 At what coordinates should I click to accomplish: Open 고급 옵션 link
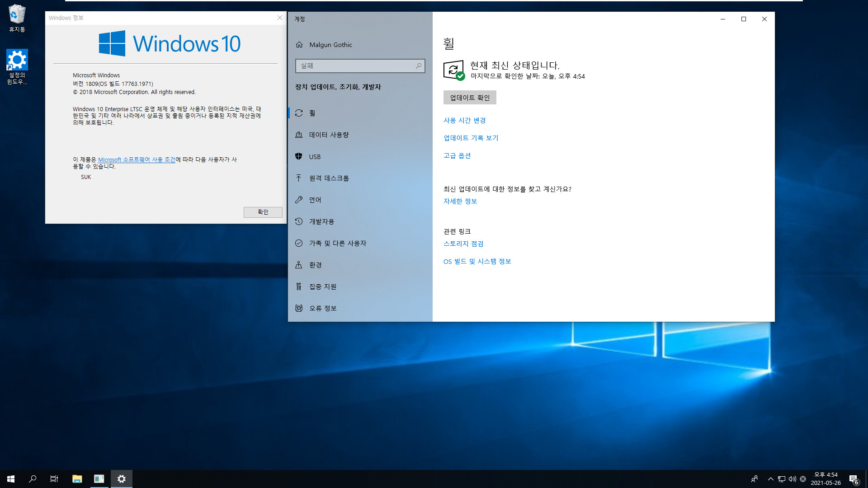457,156
